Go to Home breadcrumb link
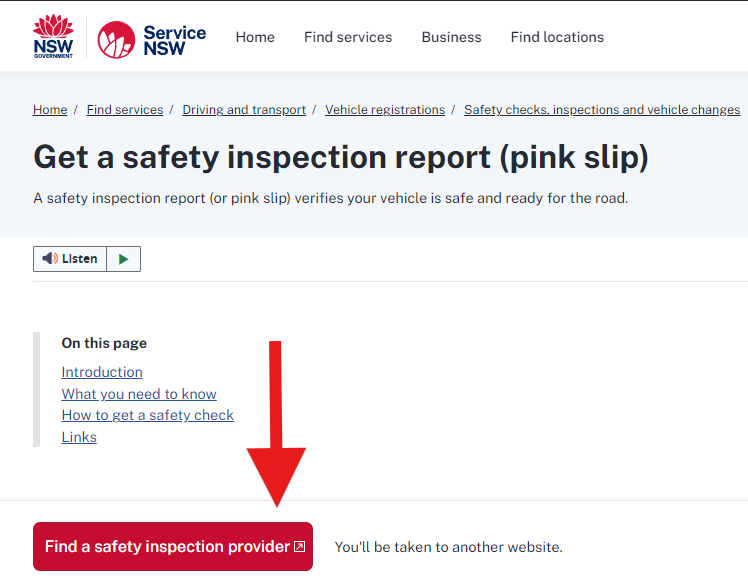This screenshot has width=748, height=584. coord(50,110)
